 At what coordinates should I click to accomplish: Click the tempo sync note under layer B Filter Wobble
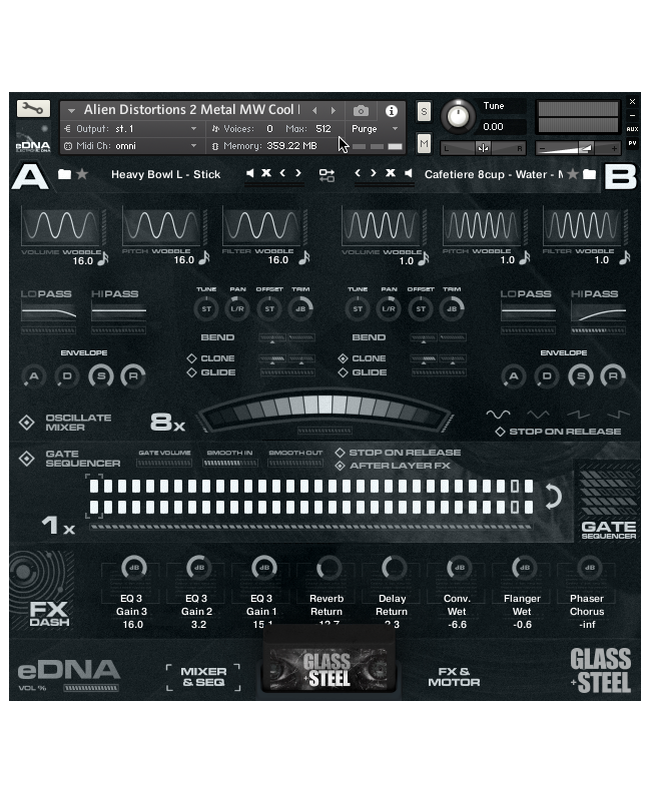(x=625, y=258)
